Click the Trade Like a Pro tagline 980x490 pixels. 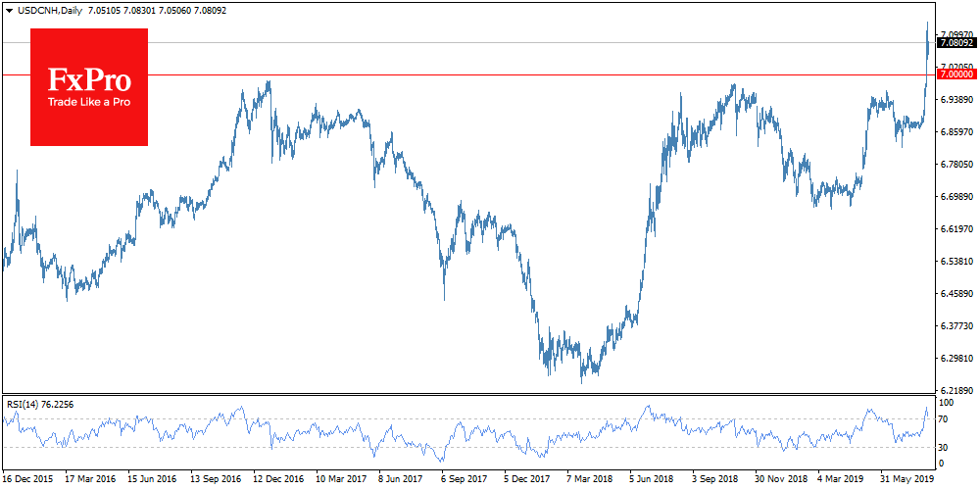(x=88, y=102)
